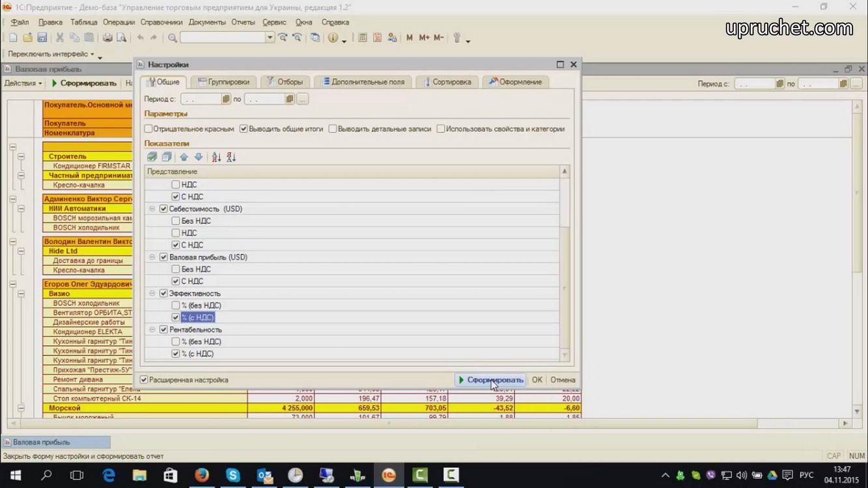This screenshot has height=488, width=868.
Task: Click the Search magnifier icon
Action: 172,38
